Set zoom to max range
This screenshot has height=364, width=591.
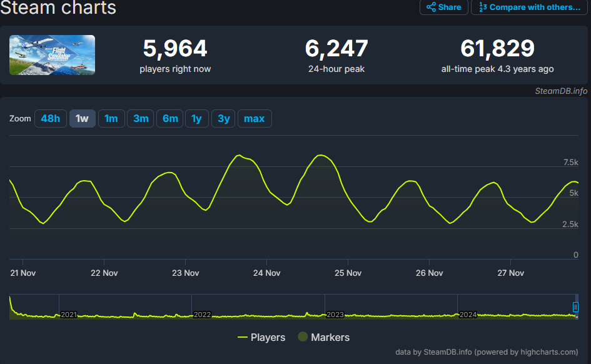pos(255,119)
